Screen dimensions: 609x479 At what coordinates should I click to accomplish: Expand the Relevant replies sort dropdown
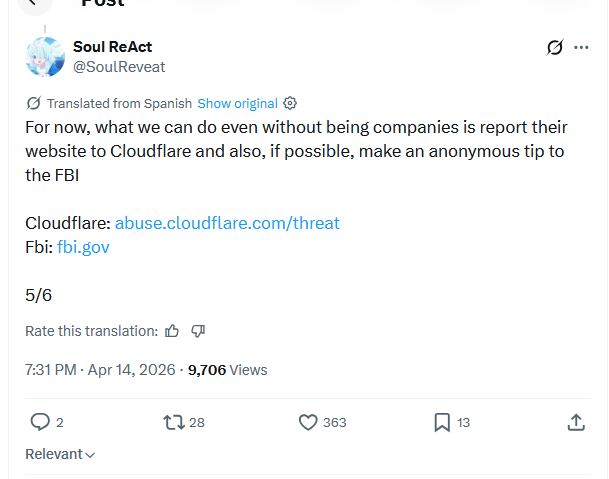pos(60,454)
